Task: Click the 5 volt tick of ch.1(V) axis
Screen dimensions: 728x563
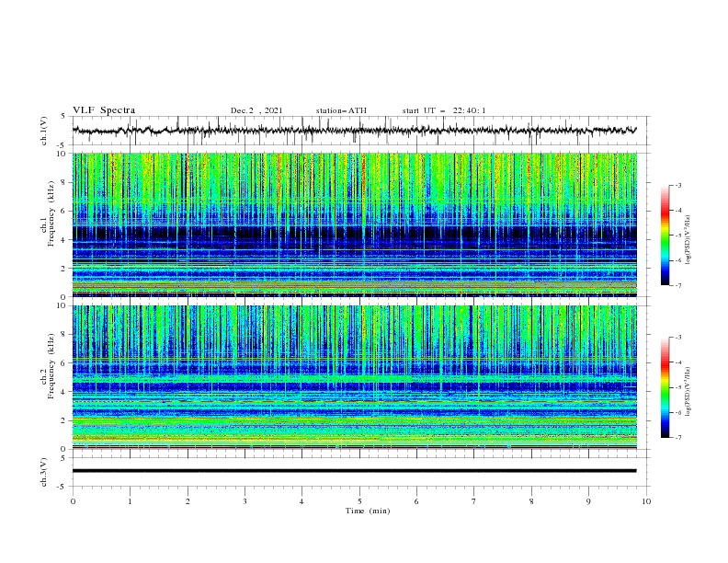Action: (64, 117)
